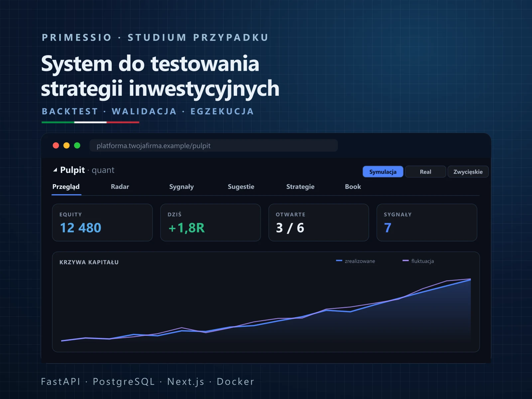Click the green window maximize dot
The width and height of the screenshot is (532, 399).
(x=77, y=146)
